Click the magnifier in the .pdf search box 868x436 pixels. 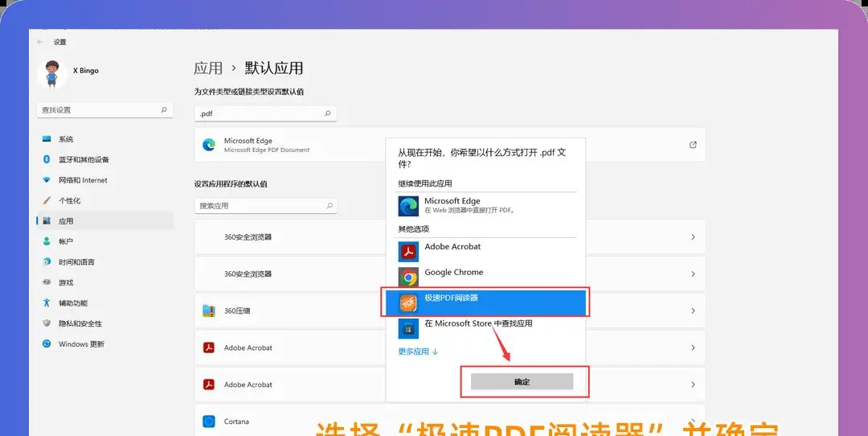point(328,113)
